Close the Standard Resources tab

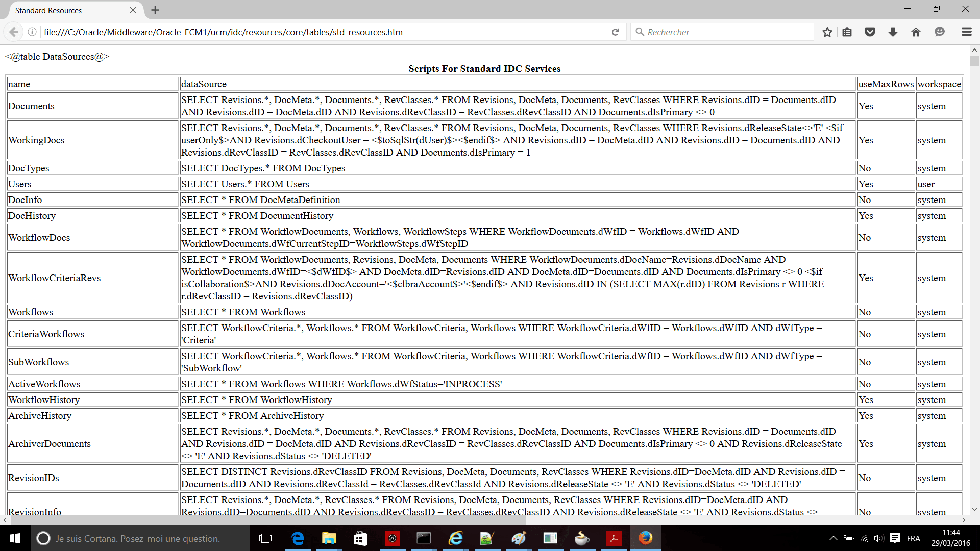tap(133, 10)
